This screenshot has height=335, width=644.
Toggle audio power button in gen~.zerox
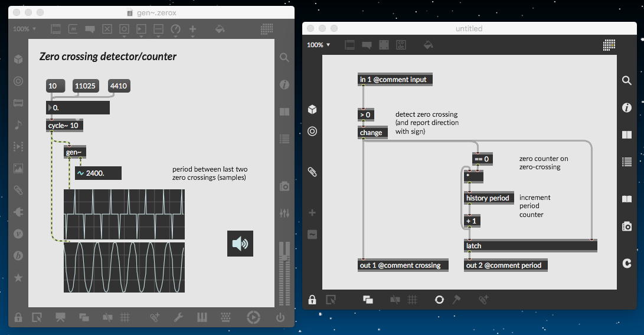[x=280, y=317]
